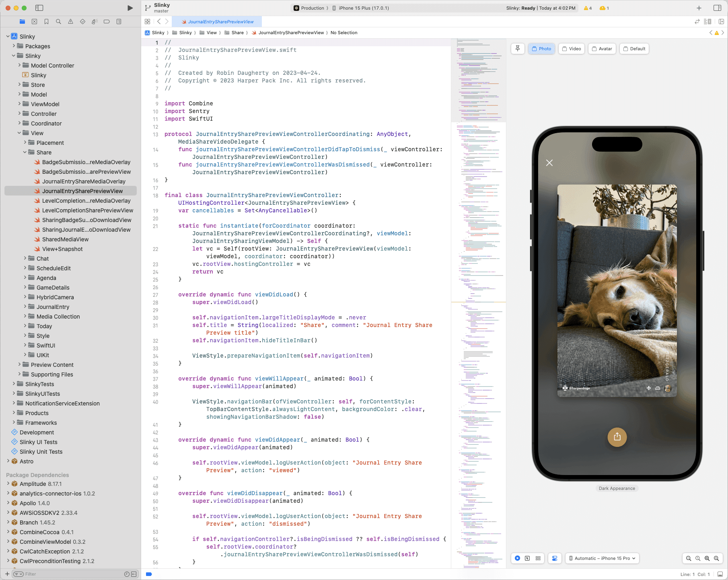Pin the preview canvas
Screen dimensions: 728x580
pos(518,49)
